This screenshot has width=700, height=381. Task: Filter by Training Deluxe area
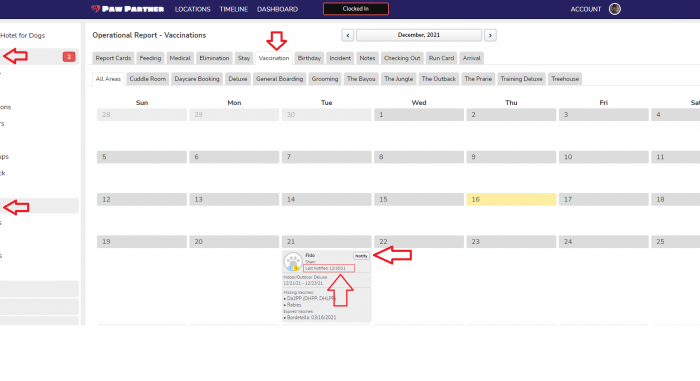(x=521, y=79)
